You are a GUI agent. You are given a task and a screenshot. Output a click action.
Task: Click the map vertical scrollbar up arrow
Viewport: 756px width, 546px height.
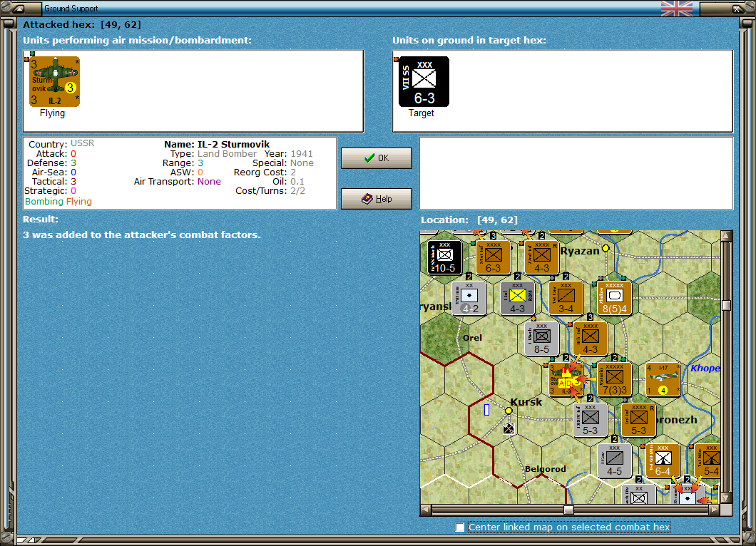pyautogui.click(x=725, y=236)
